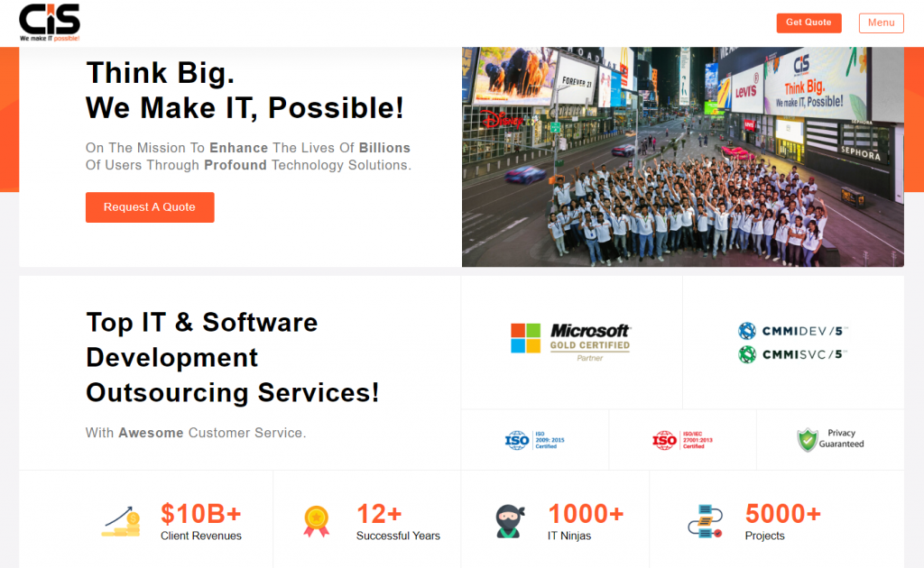Click the CMMI DEV/5 badge
Image resolution: width=924 pixels, height=568 pixels.
pyautogui.click(x=792, y=331)
